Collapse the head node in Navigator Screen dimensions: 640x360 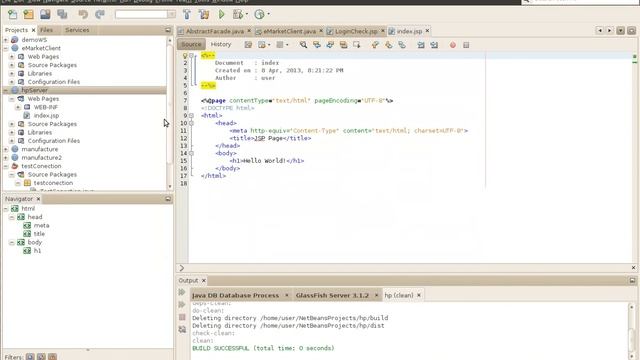[x=12, y=217]
